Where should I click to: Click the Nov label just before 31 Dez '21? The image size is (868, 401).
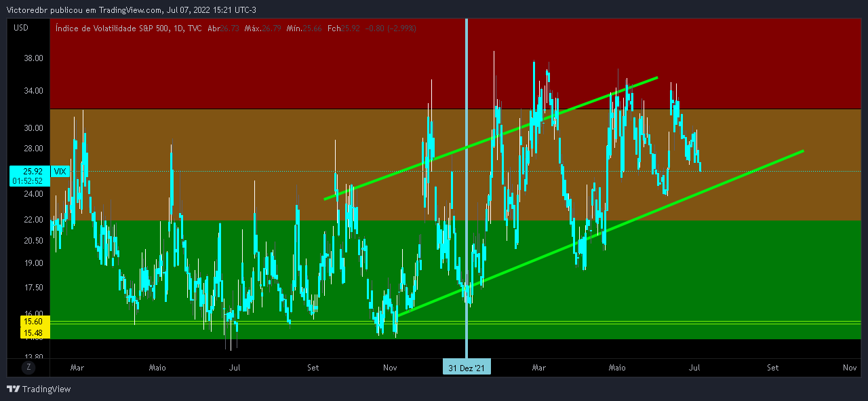pyautogui.click(x=390, y=368)
